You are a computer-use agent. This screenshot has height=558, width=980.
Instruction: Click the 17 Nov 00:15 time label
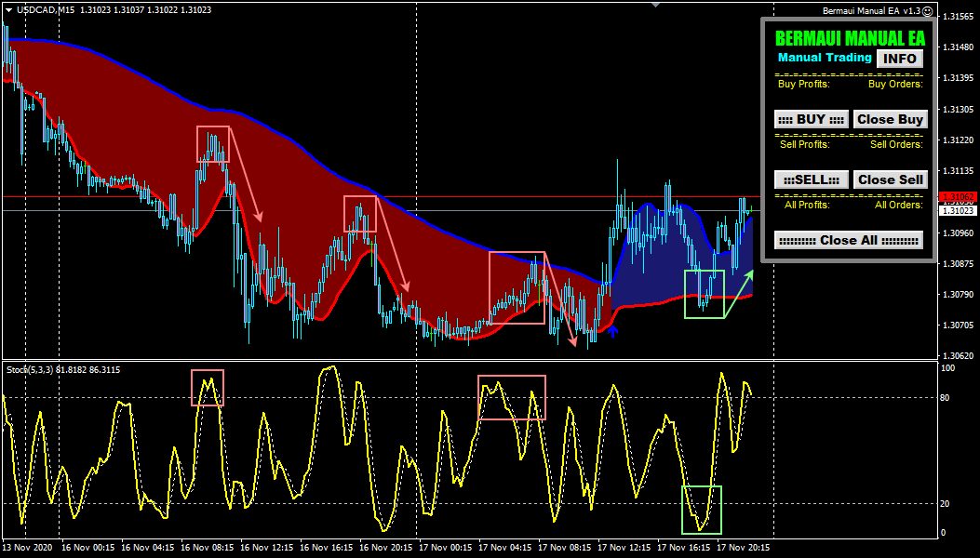pyautogui.click(x=446, y=548)
